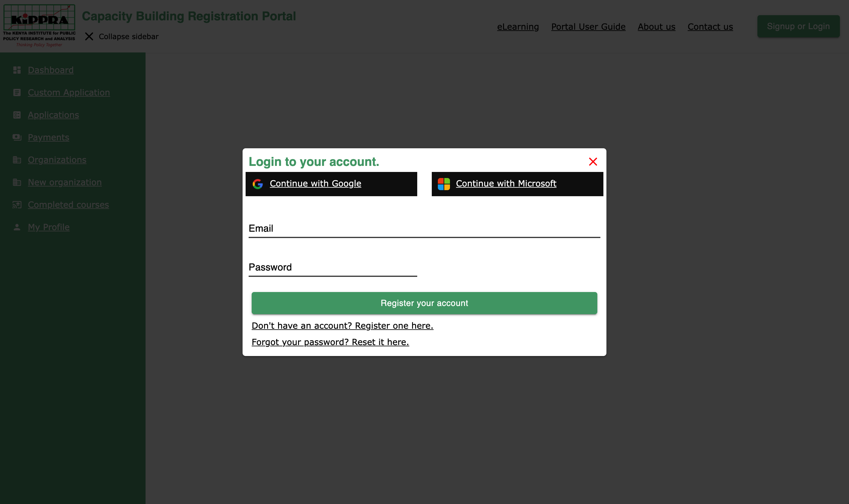The height and width of the screenshot is (504, 849).
Task: Click the Completed courses icon
Action: pyautogui.click(x=17, y=204)
